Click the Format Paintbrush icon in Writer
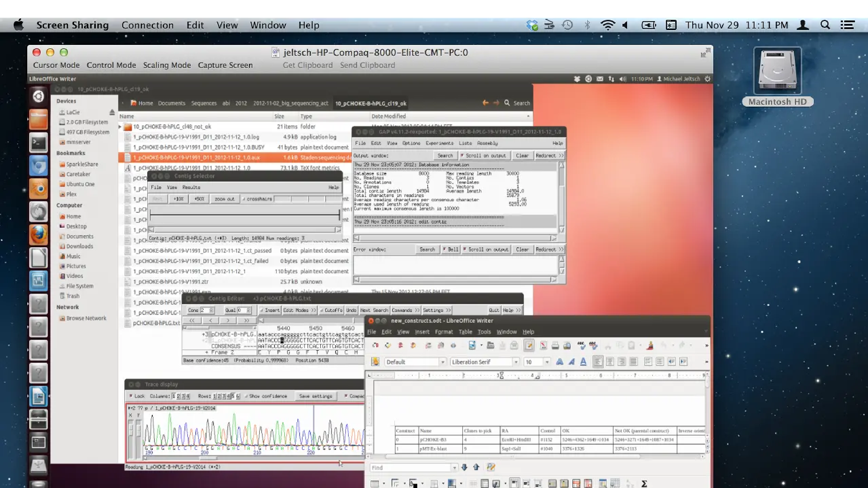Screen dimensions: 868x488 click(x=650, y=345)
